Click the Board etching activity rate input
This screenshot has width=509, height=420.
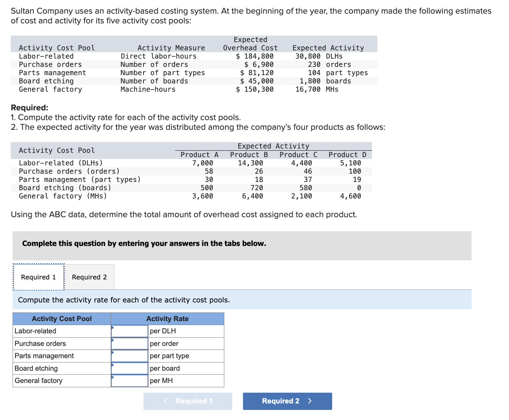tap(130, 368)
